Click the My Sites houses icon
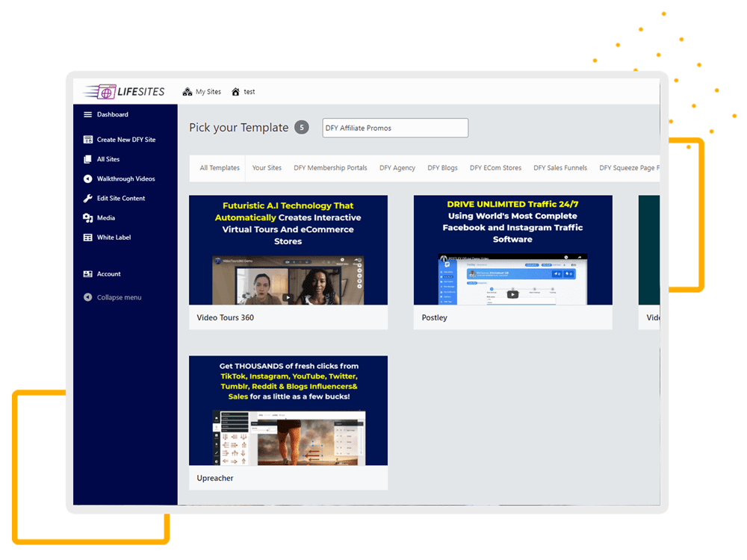The height and width of the screenshot is (560, 747). click(x=187, y=91)
